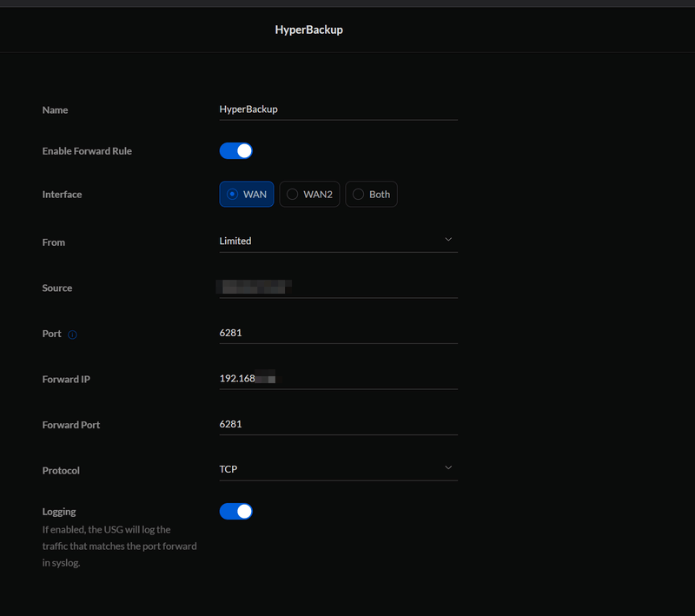
Task: Select the WAN interface option
Action: tap(247, 194)
